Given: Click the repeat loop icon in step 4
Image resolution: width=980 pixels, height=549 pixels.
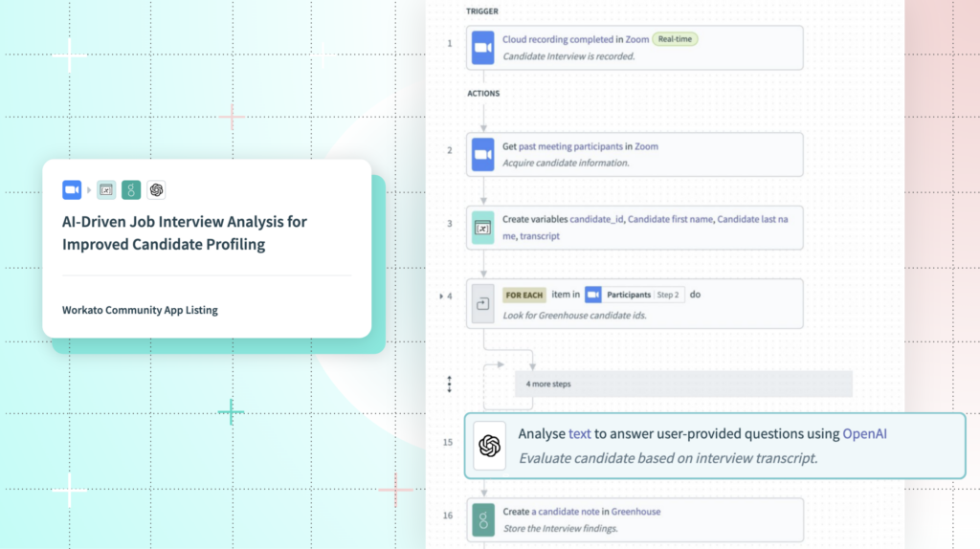Looking at the screenshot, I should tap(482, 304).
